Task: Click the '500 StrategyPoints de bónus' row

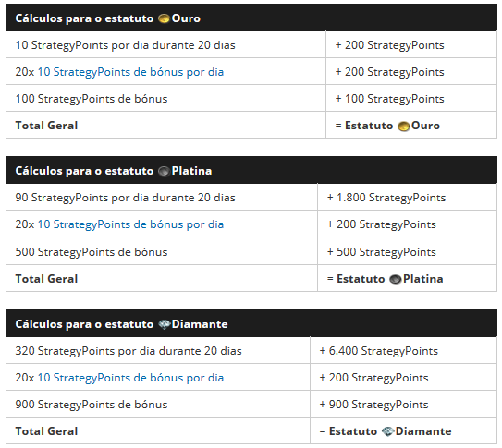Action: click(x=251, y=251)
